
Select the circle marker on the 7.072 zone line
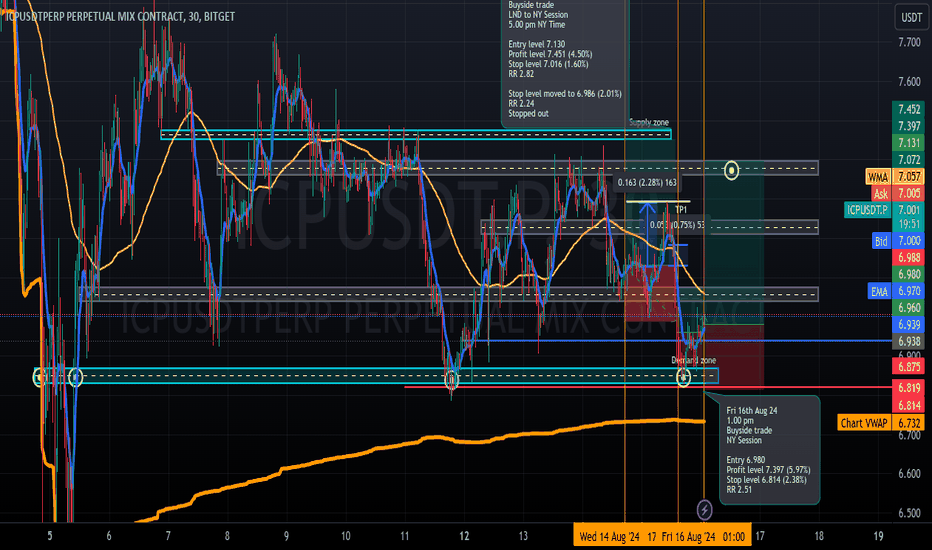coord(732,171)
